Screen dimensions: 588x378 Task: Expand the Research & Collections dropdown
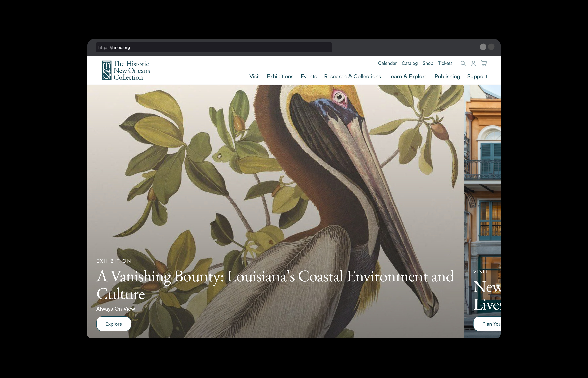coord(352,77)
